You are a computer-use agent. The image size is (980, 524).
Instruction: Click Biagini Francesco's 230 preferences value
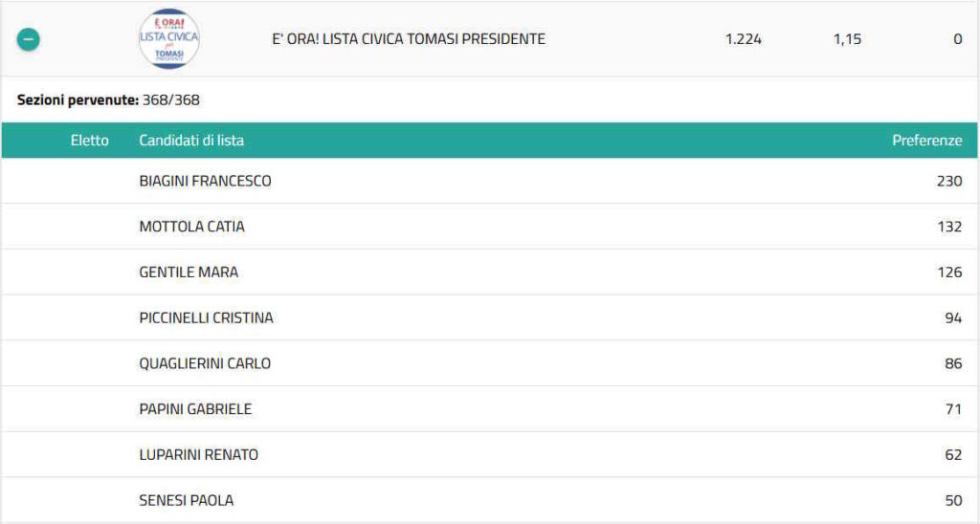[949, 181]
